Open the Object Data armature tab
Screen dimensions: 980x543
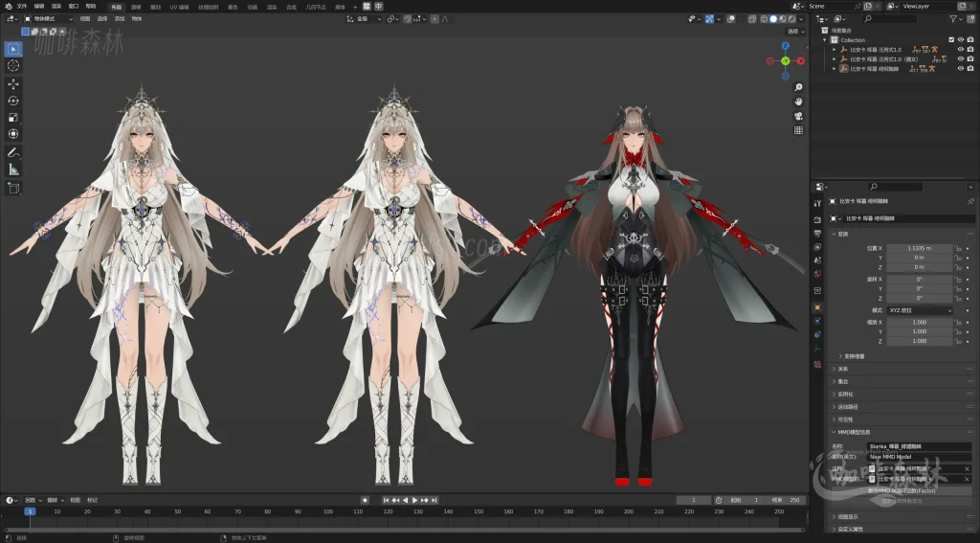817,348
